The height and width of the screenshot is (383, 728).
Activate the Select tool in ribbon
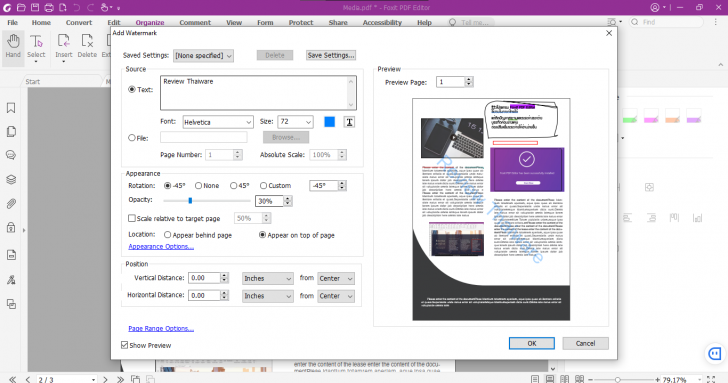[x=36, y=46]
